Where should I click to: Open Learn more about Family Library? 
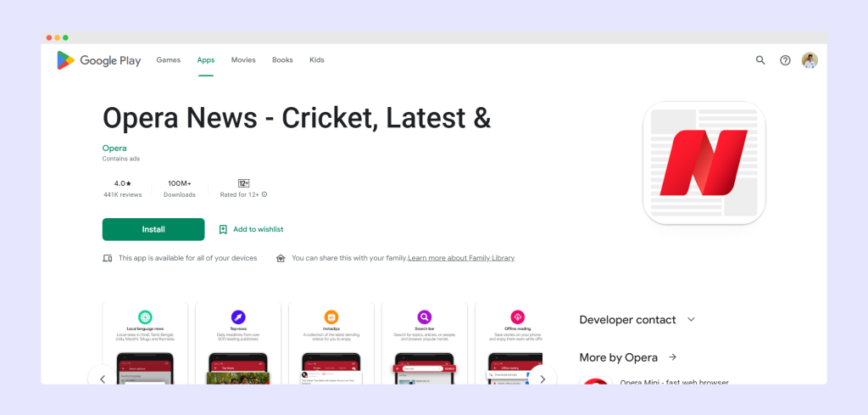[x=461, y=258]
